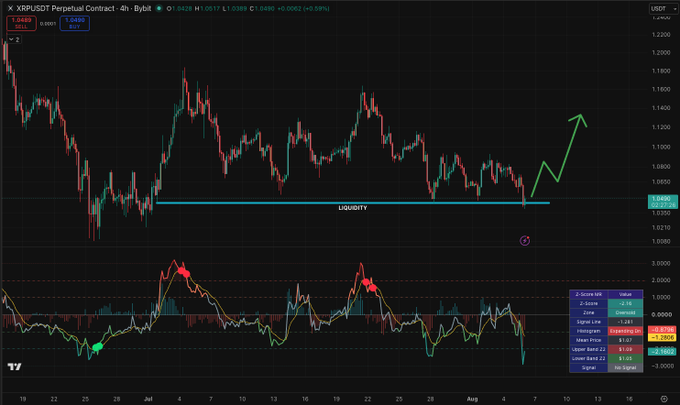Click the 0.0001 spread value
The image size is (680, 405).
click(x=48, y=24)
